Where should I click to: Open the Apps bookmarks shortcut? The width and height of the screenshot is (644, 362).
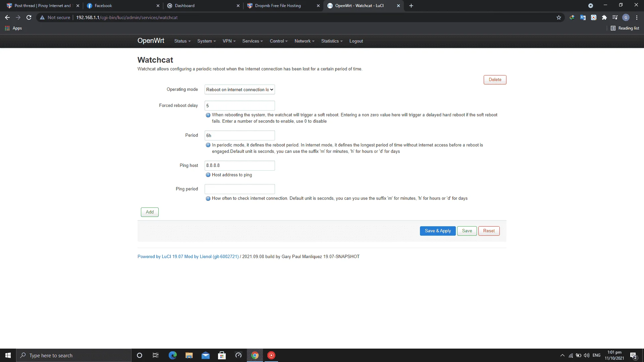[x=13, y=28]
